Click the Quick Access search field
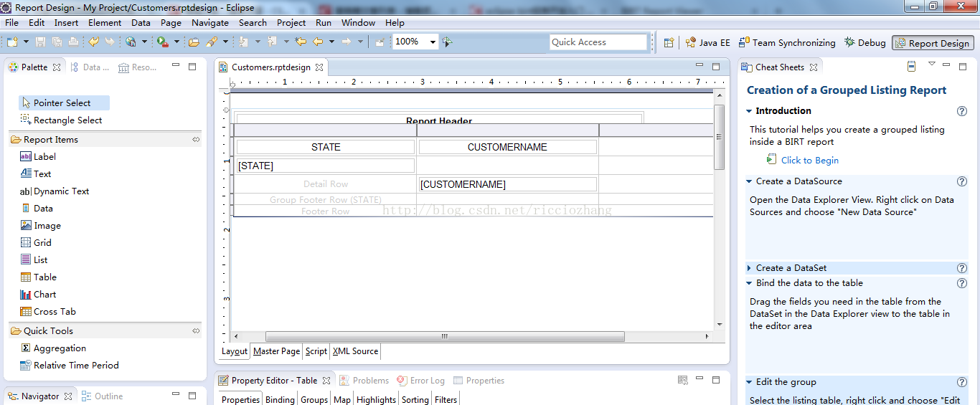980x405 pixels. (x=598, y=42)
